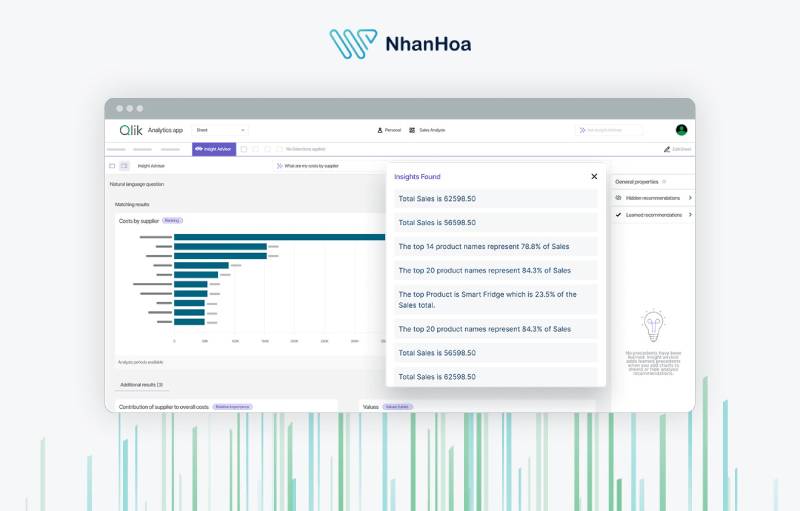Click the longest bar in the chart
This screenshot has width=800, height=511.
coord(280,237)
